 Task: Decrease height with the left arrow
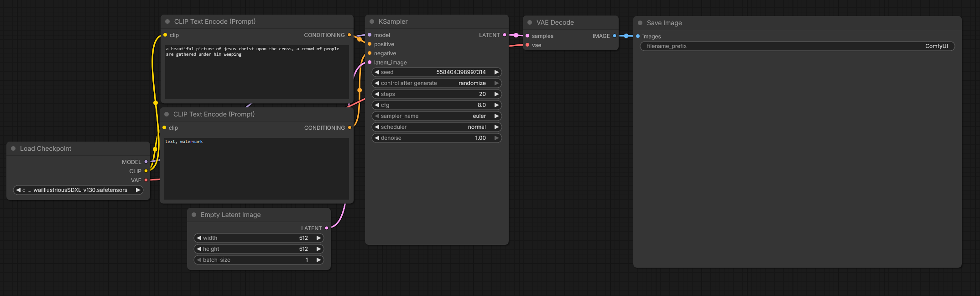(x=199, y=249)
